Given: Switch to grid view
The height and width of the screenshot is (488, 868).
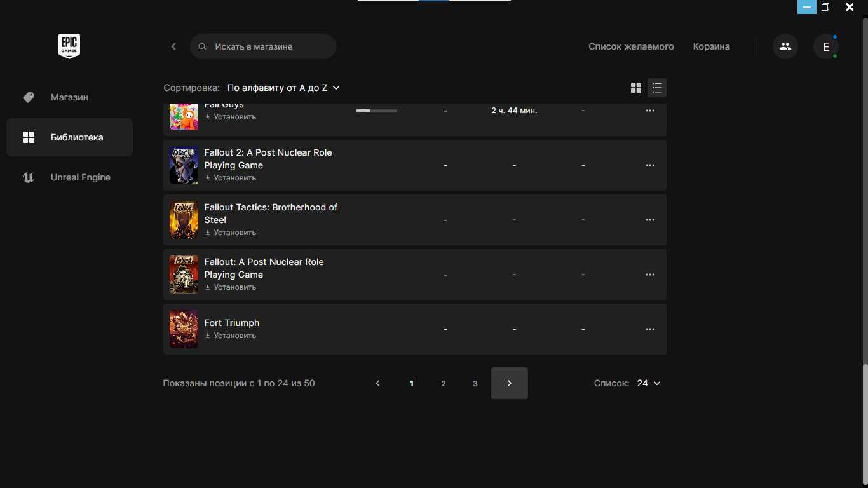Looking at the screenshot, I should tap(636, 88).
